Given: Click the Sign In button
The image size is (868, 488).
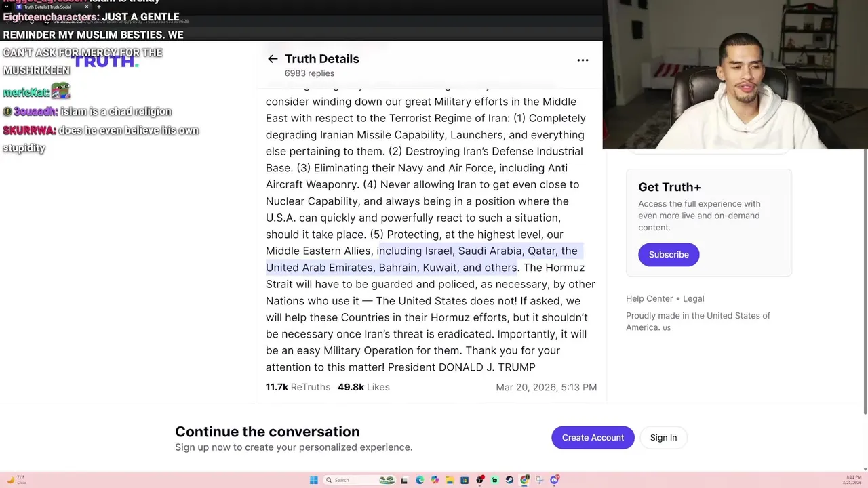Looking at the screenshot, I should 663,437.
